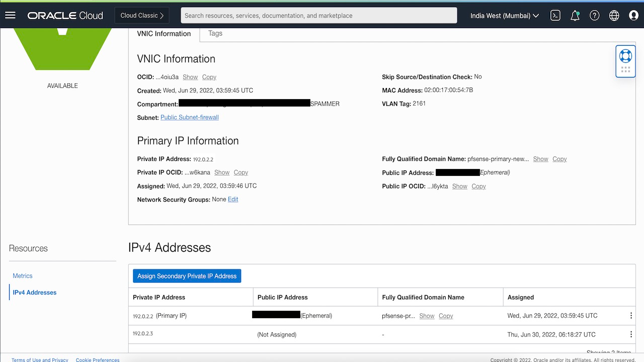Select the VNIC Information tab

point(164,33)
